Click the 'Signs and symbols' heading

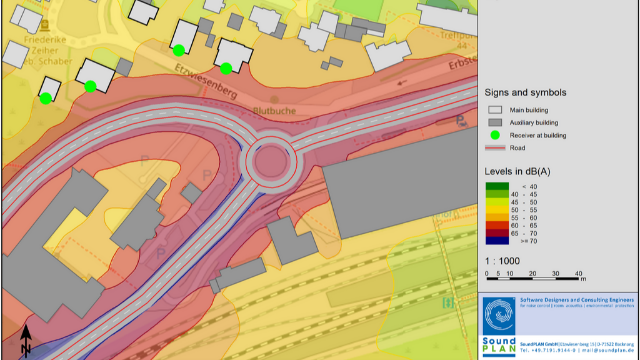coord(525,93)
